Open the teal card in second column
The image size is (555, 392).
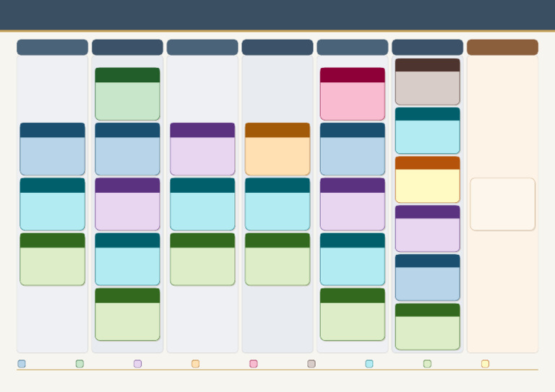pos(127,259)
